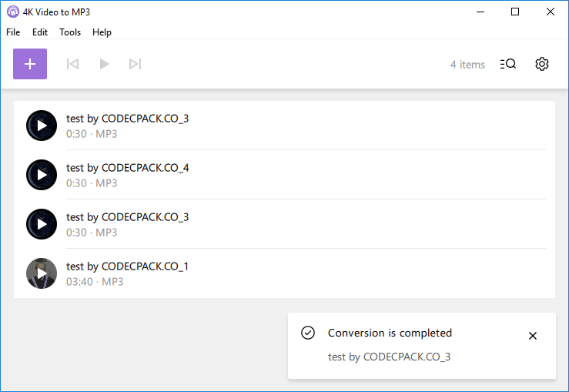Click the 4K Video to MP3 app icon
The height and width of the screenshot is (392, 569).
[12, 12]
